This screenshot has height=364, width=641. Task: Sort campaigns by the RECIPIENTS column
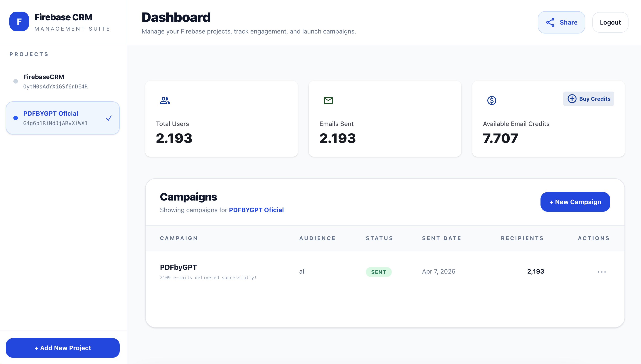[522, 238]
